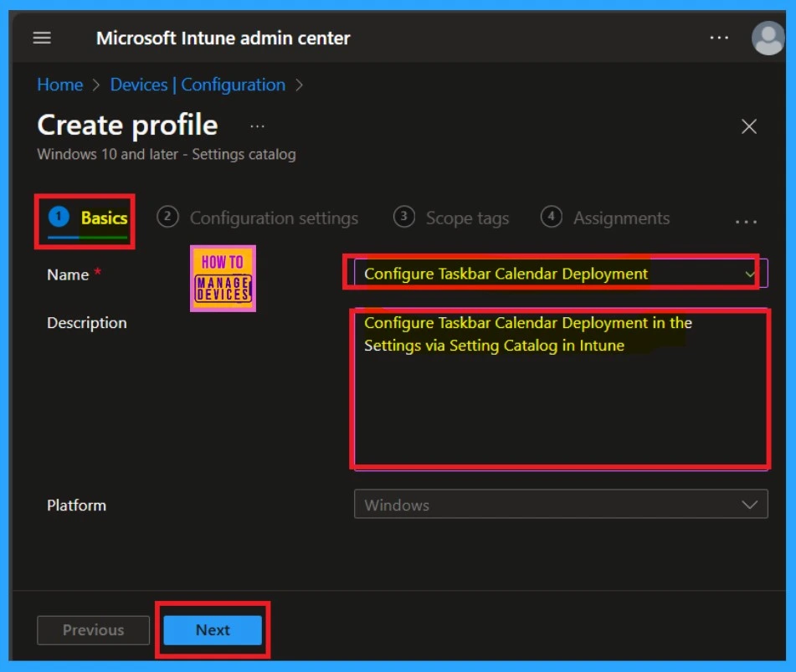Expand the Platform Windows dropdown
The height and width of the screenshot is (672, 796).
pos(561,504)
